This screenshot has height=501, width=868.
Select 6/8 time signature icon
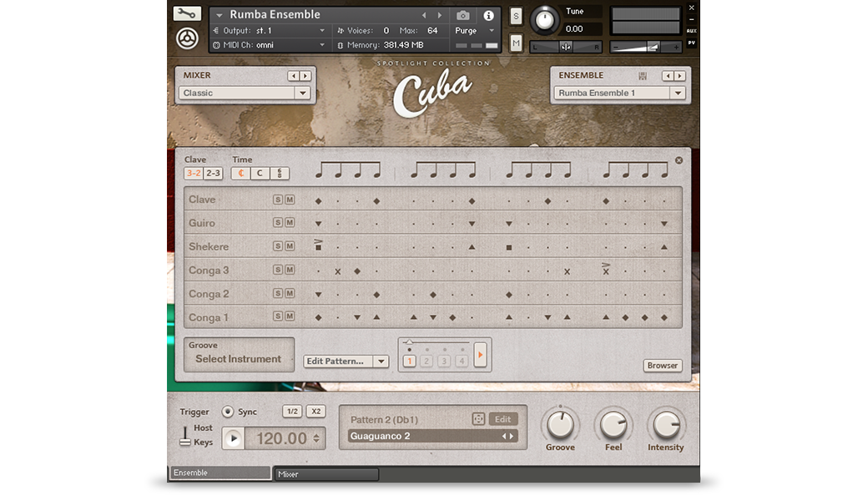(279, 174)
